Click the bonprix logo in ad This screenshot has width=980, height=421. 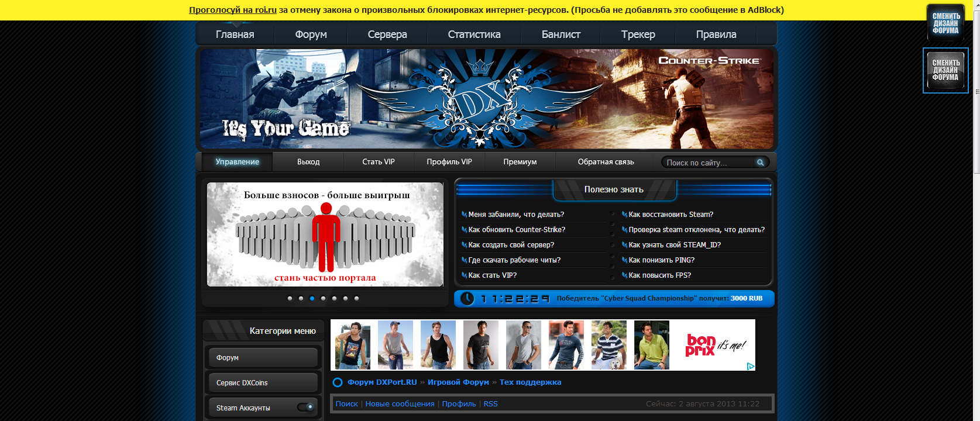[x=701, y=345]
